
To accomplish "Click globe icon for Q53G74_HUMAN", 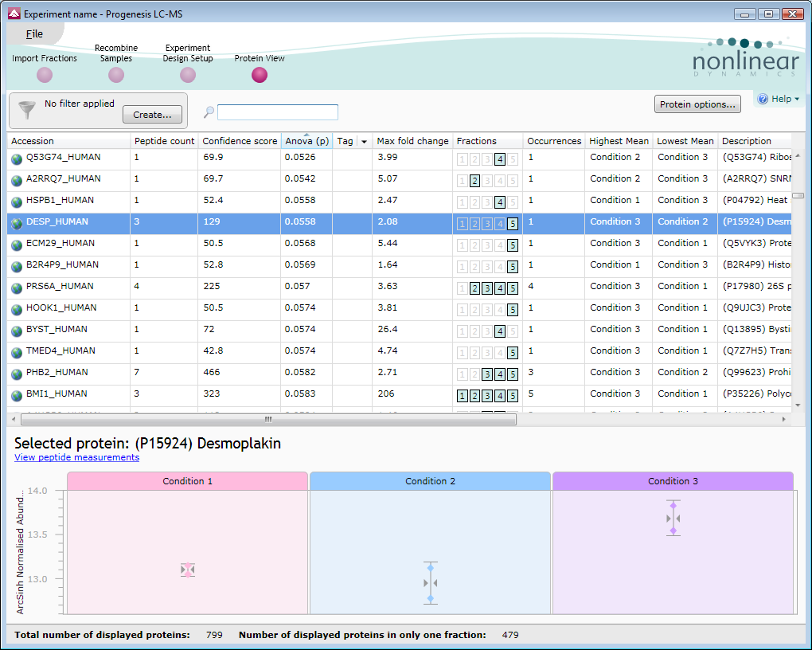I will (x=17, y=159).
